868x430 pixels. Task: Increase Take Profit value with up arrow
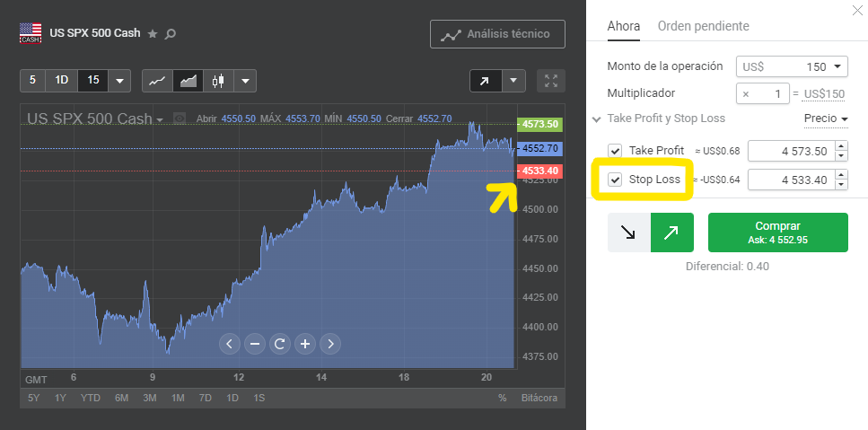click(841, 145)
